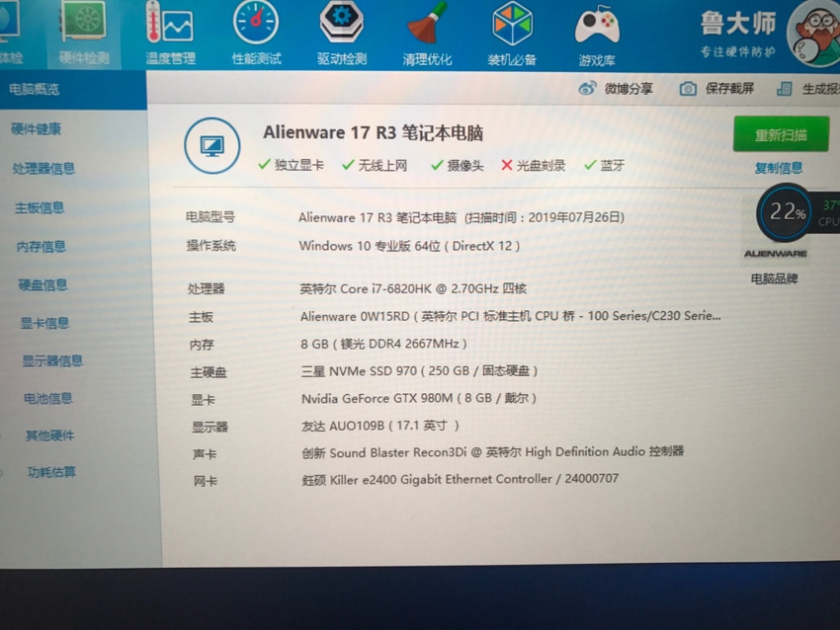Select 其他硬件 in the sidebar
Viewport: 840px width, 630px height.
point(49,435)
